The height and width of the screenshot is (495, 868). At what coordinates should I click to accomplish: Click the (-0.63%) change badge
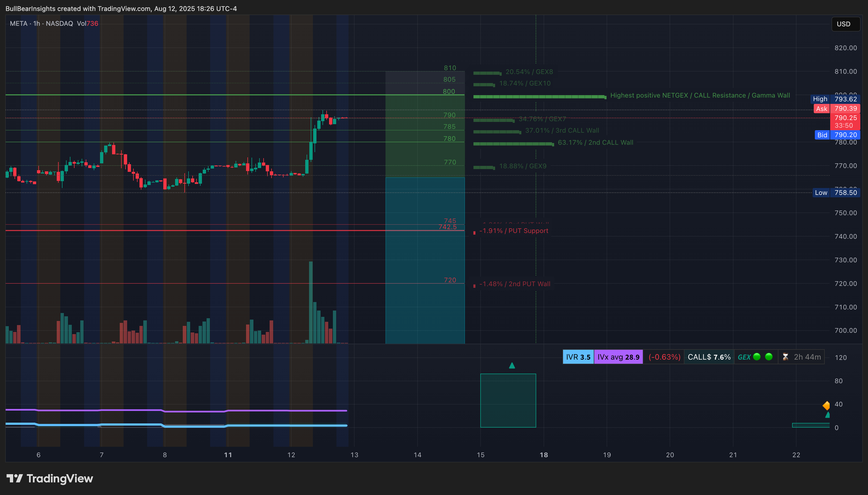pos(664,357)
